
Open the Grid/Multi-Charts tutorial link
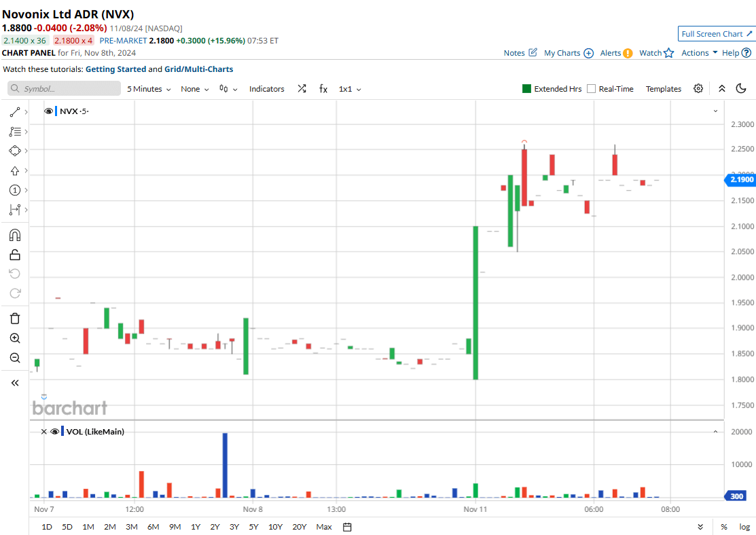point(198,69)
